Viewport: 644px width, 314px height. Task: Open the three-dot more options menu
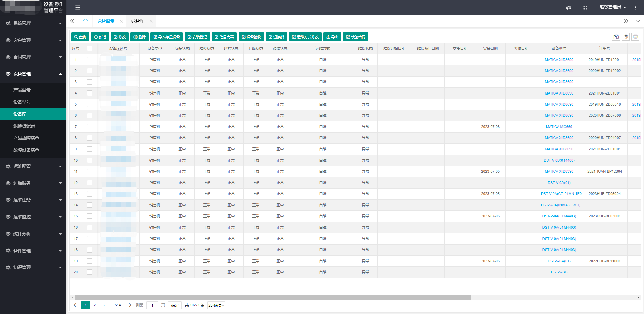coord(635,7)
